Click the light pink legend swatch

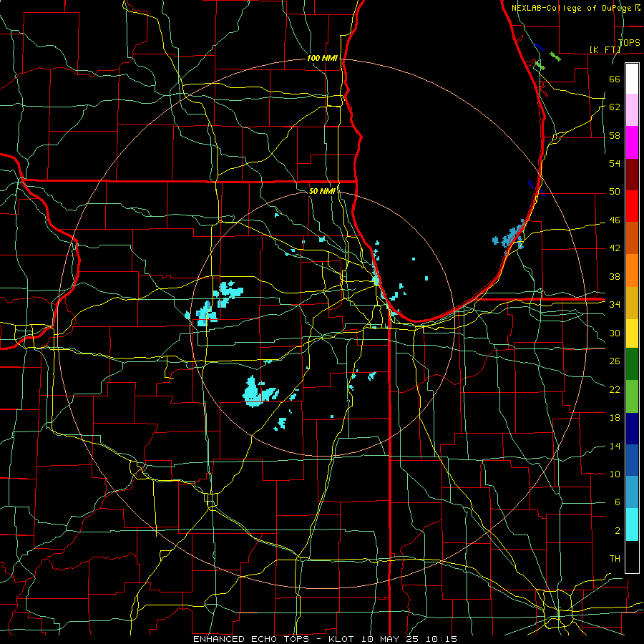pyautogui.click(x=632, y=110)
